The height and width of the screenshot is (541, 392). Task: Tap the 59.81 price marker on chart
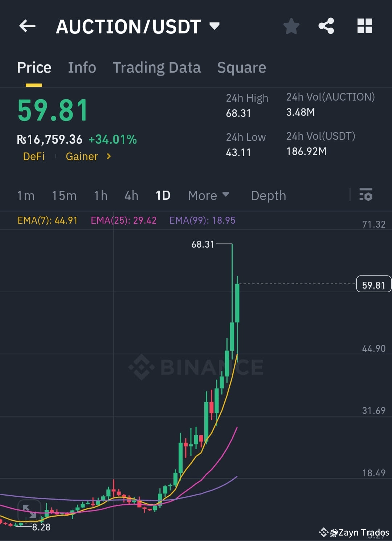pos(373,284)
